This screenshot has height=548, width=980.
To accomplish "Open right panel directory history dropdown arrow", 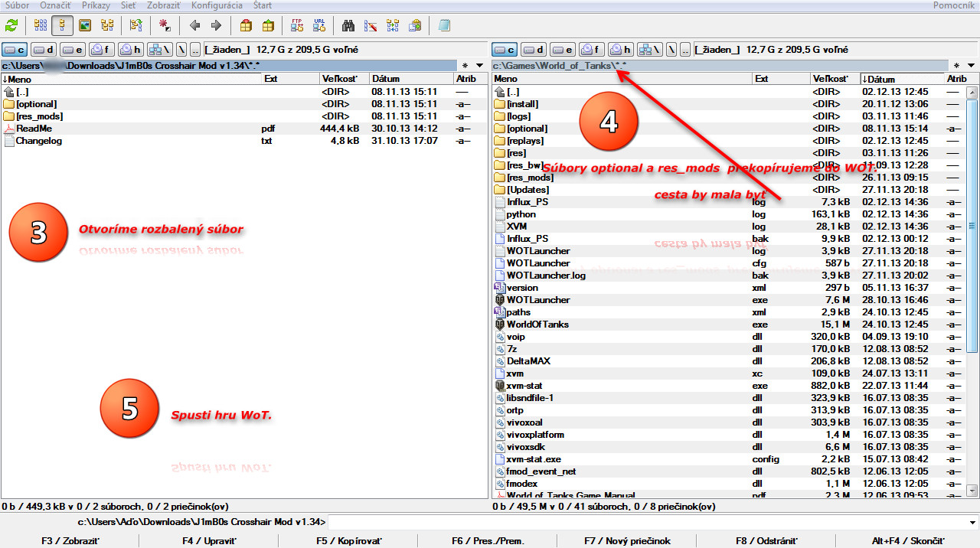I will pos(969,66).
